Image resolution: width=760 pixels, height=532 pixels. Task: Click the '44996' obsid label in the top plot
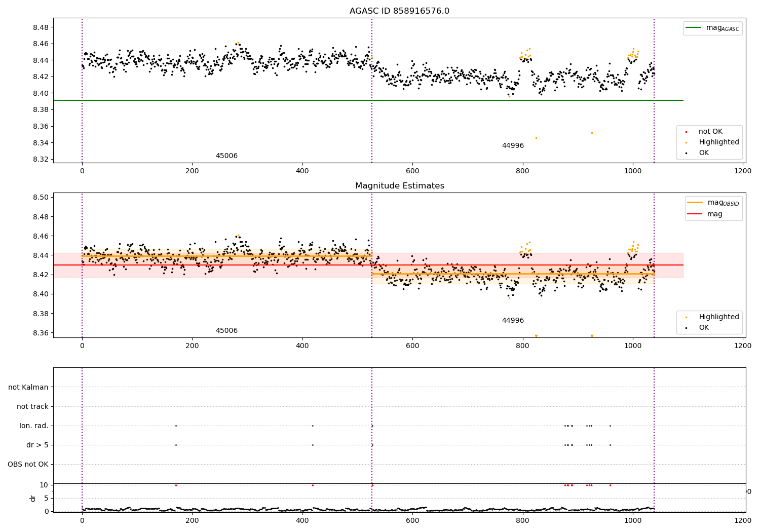(513, 146)
